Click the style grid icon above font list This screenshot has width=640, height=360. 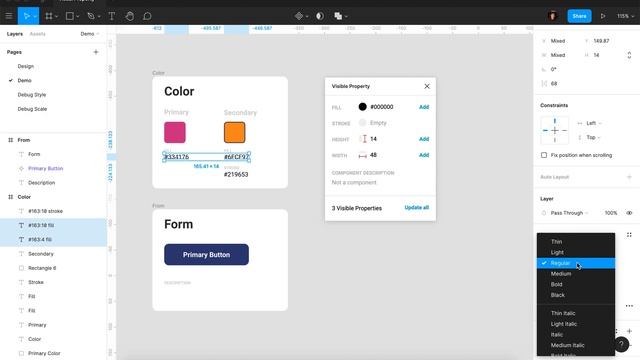click(x=629, y=235)
